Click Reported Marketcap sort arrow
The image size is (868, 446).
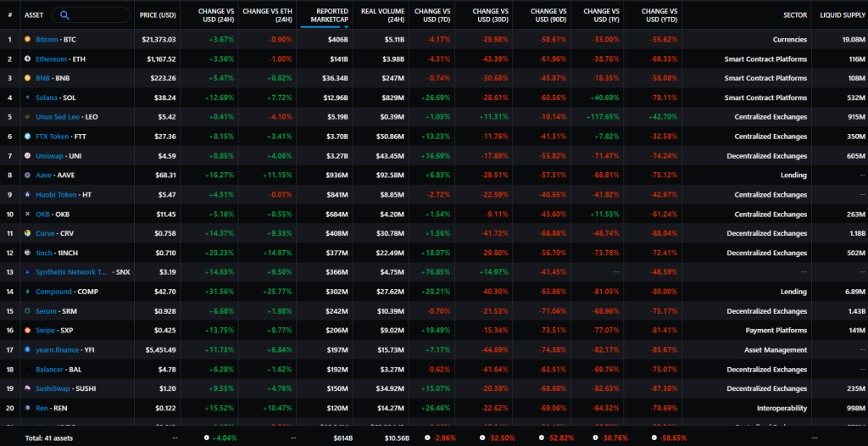pyautogui.click(x=346, y=26)
